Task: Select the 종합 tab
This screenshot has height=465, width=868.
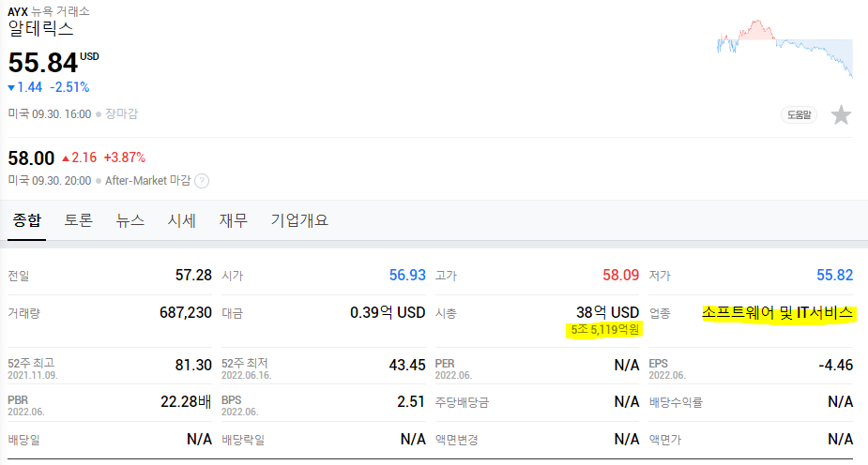Action: [26, 220]
